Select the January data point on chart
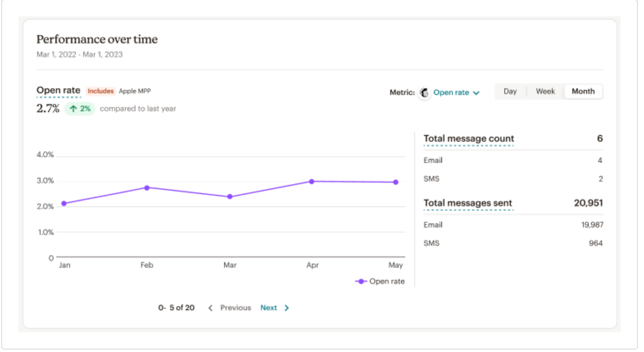 [x=64, y=203]
